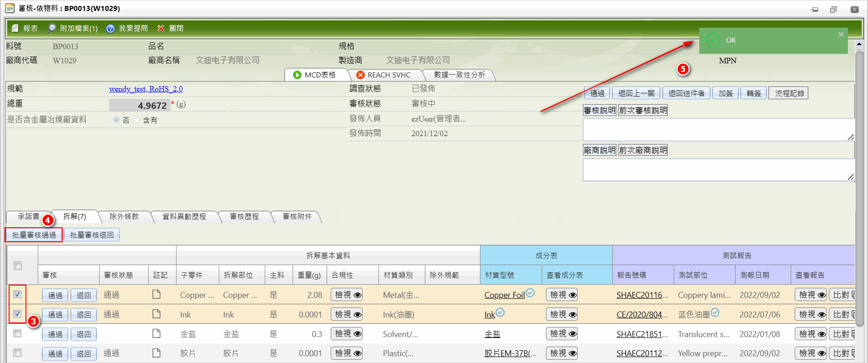
Task: Open report SHAEC20116 link
Action: coord(642,295)
